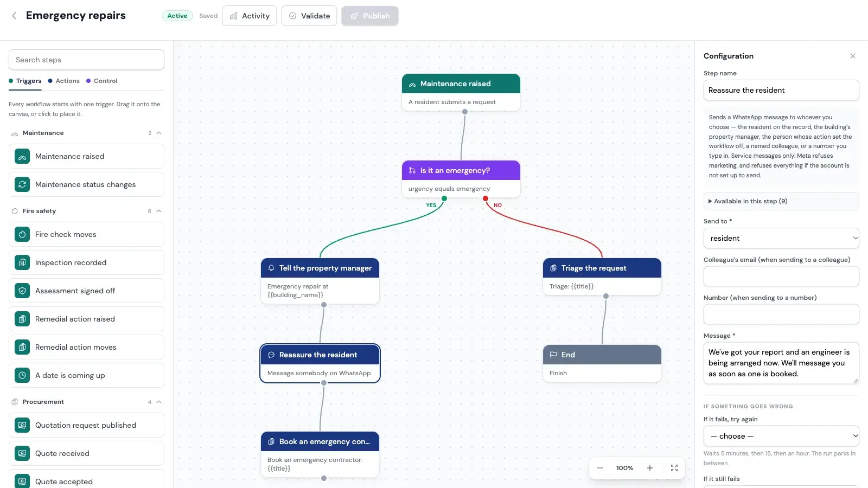Click the Quotation request published icon

(x=22, y=425)
